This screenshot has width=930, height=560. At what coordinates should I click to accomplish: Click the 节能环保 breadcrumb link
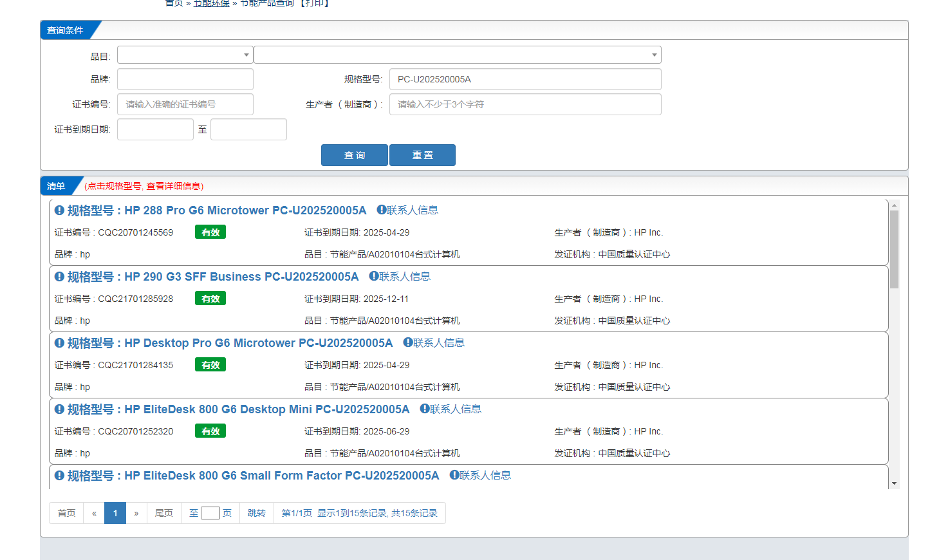[x=211, y=3]
